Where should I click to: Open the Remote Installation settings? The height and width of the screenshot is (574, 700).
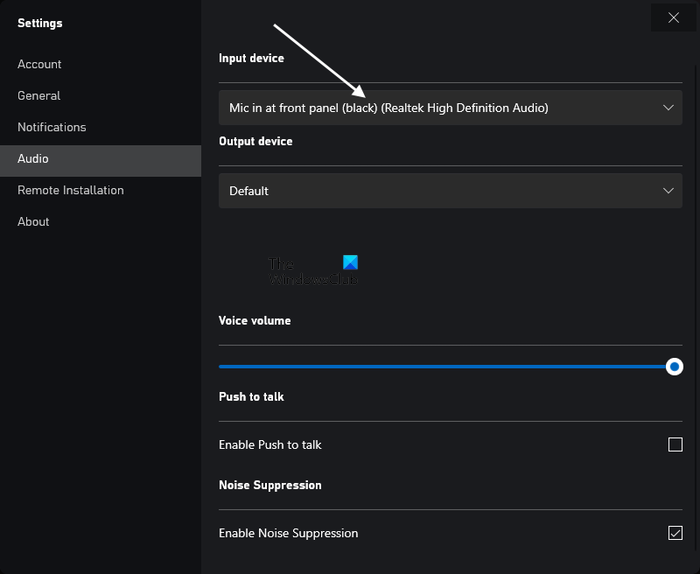tap(71, 190)
